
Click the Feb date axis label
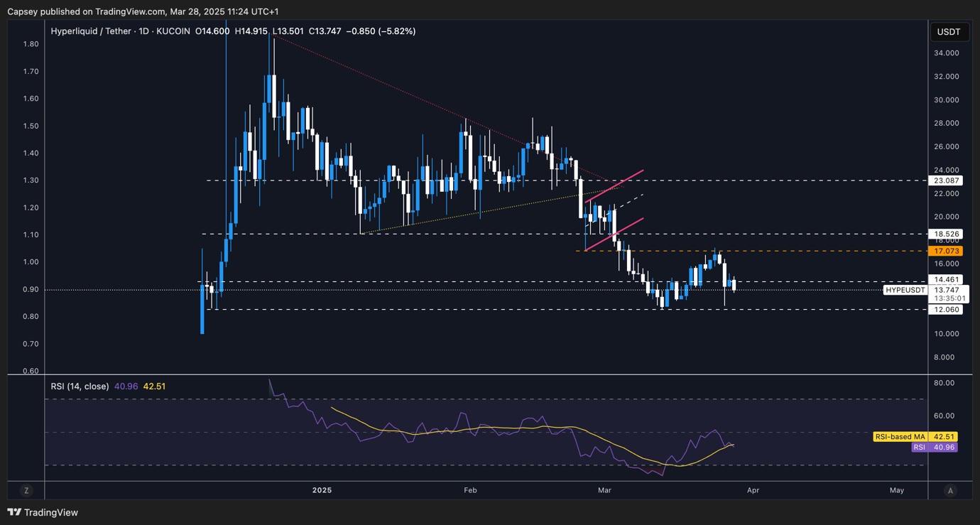point(469,490)
